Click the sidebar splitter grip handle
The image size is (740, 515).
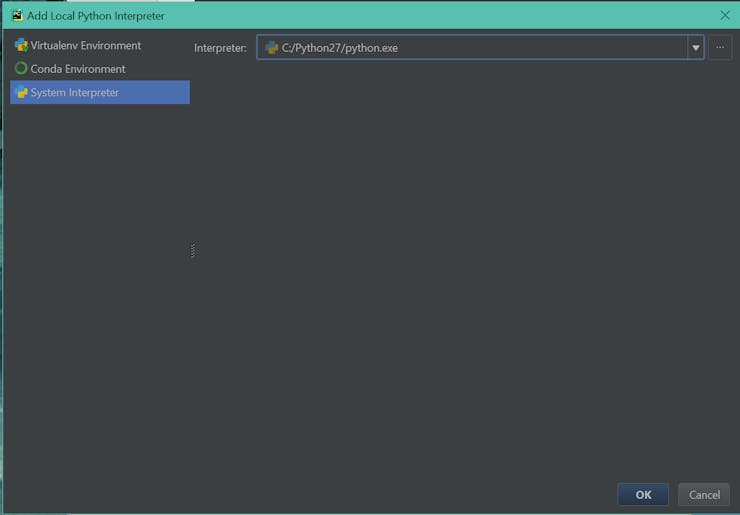193,251
